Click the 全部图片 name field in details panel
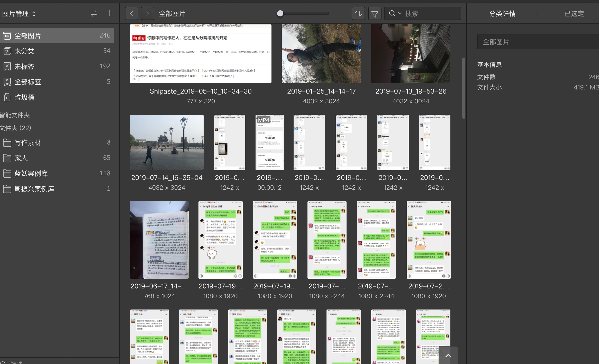Viewport: 599px width, 364px height. click(x=538, y=42)
